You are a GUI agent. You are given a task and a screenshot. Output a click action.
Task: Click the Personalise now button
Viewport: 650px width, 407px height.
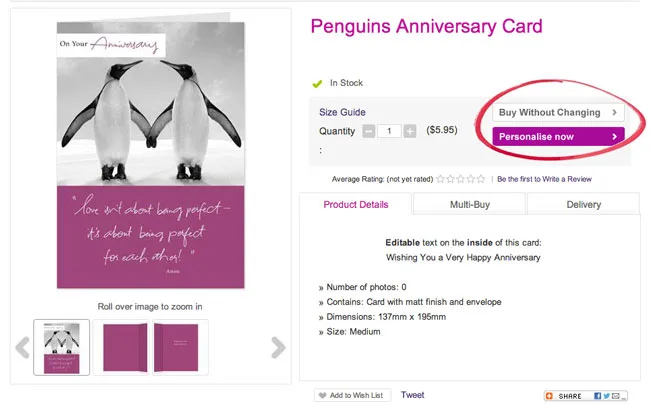pyautogui.click(x=559, y=136)
